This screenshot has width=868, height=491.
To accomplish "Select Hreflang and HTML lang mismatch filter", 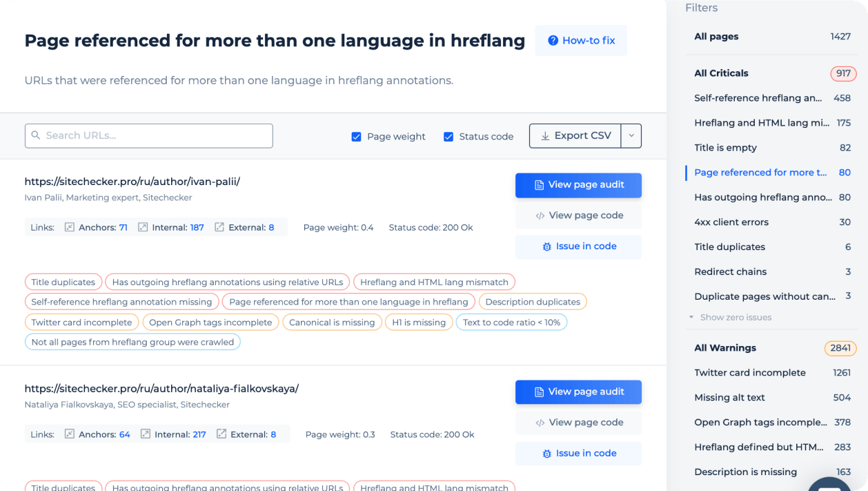I will pos(772,123).
